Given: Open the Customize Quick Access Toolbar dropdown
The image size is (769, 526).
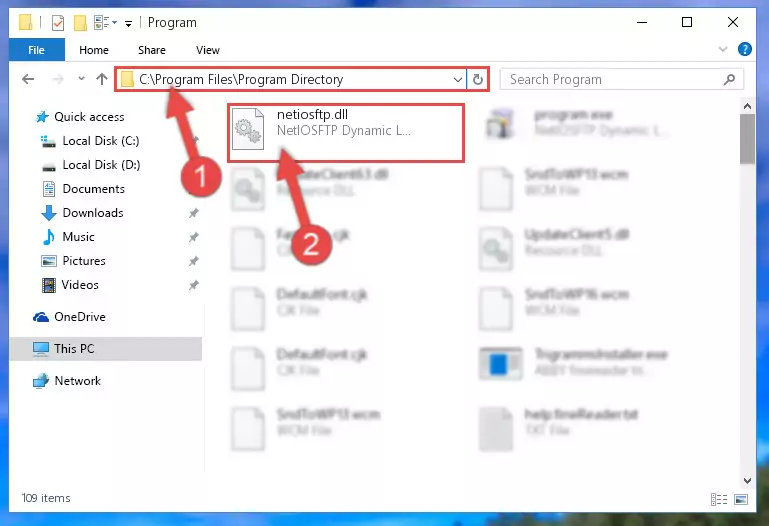Looking at the screenshot, I should coord(128,23).
